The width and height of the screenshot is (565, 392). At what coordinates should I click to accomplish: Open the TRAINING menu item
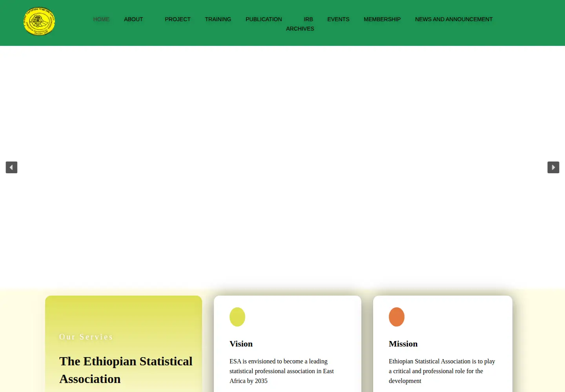tap(218, 19)
